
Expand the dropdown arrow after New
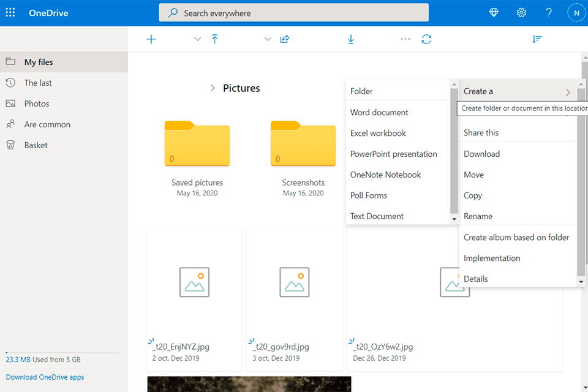pos(198,39)
